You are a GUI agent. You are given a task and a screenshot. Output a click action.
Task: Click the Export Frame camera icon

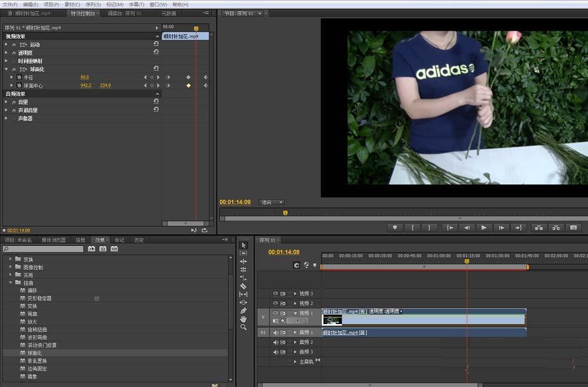pos(573,228)
